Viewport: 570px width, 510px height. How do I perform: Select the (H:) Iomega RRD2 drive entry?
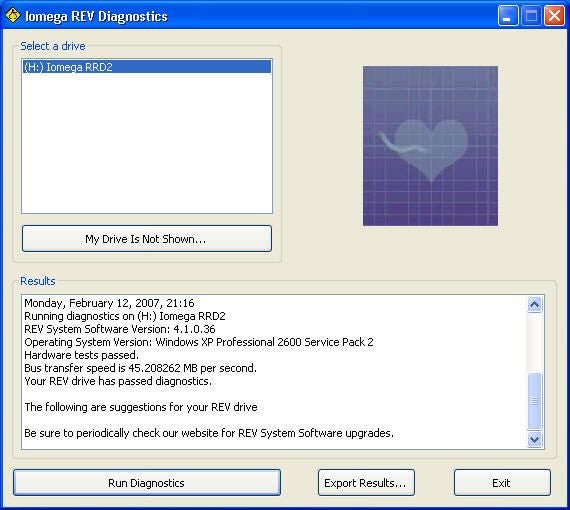[147, 67]
